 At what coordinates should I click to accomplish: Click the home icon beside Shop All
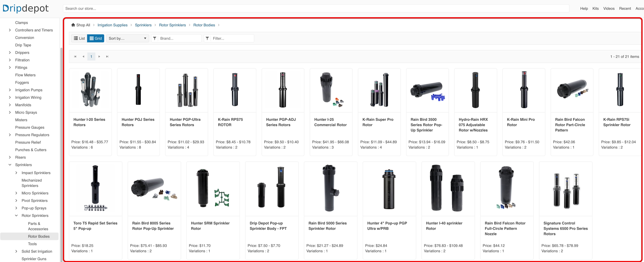pos(73,25)
